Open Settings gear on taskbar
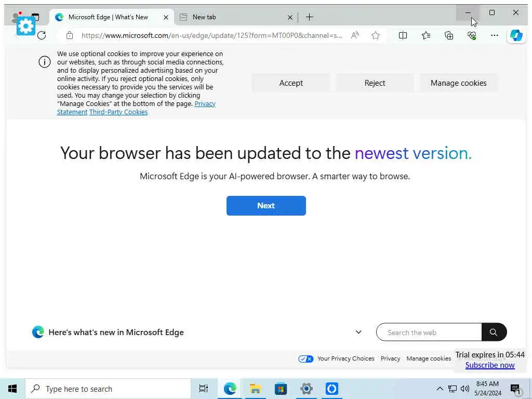The height and width of the screenshot is (399, 532). pyautogui.click(x=306, y=389)
